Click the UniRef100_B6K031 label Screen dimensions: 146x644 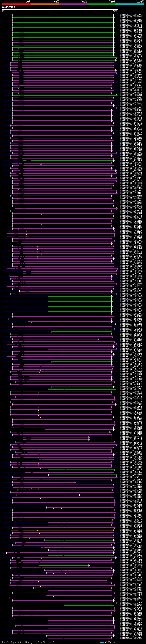point(131,357)
